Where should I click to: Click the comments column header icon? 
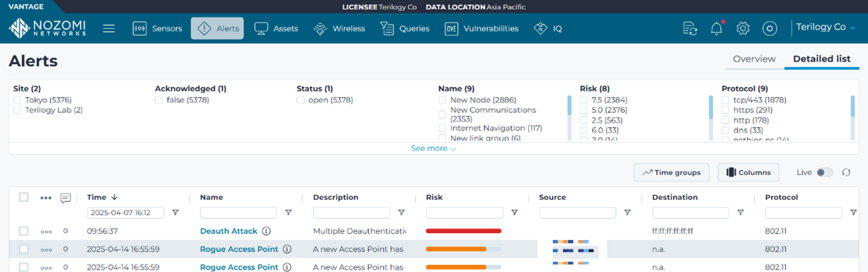point(65,198)
